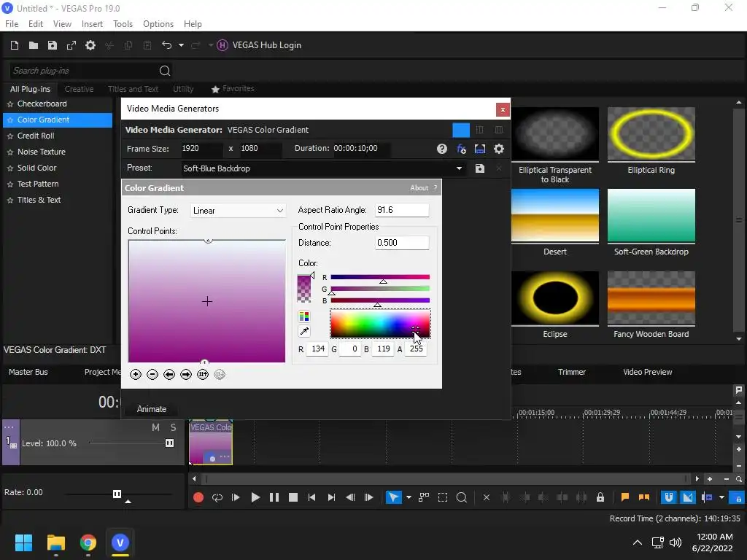Image resolution: width=747 pixels, height=560 pixels.
Task: Stop playback in transport bar
Action: click(x=293, y=498)
